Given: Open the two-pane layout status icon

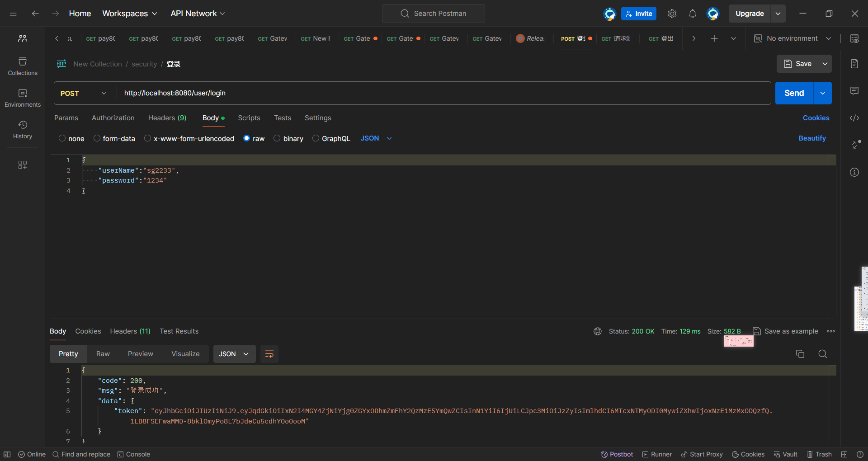Looking at the screenshot, I should pyautogui.click(x=844, y=454).
